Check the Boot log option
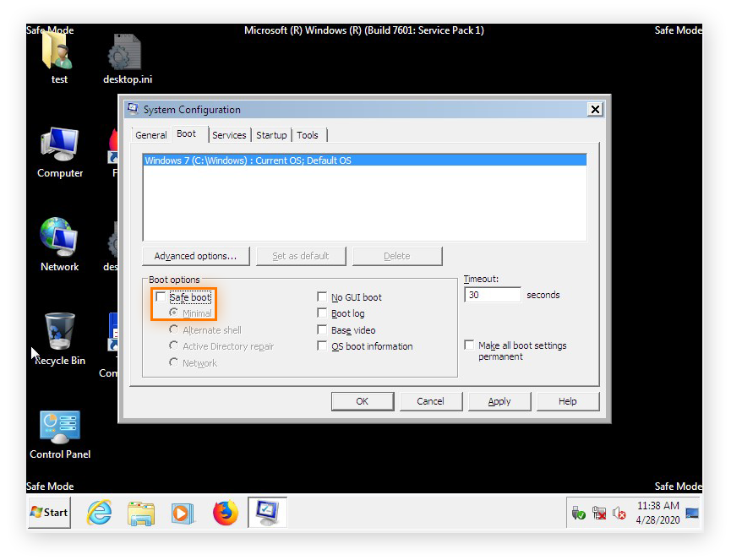The height and width of the screenshot is (560, 731). [322, 313]
